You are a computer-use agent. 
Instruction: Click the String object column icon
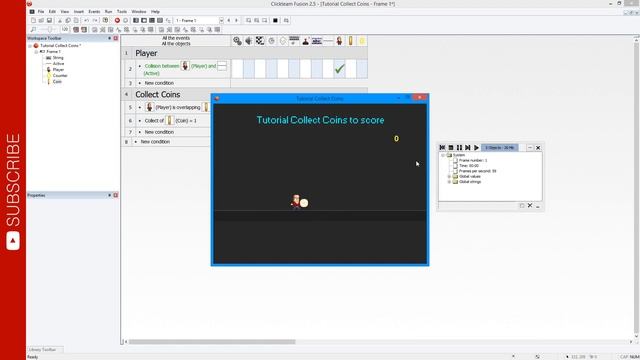(317, 40)
